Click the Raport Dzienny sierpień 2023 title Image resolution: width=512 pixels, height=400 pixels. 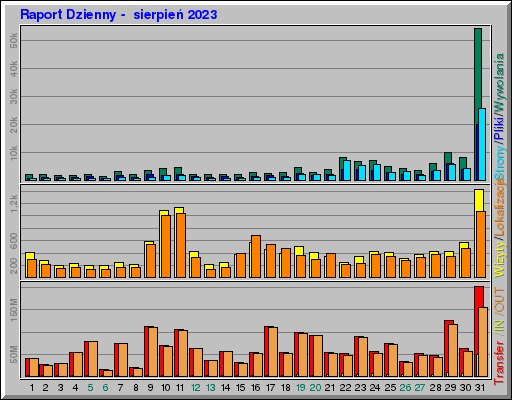click(119, 15)
